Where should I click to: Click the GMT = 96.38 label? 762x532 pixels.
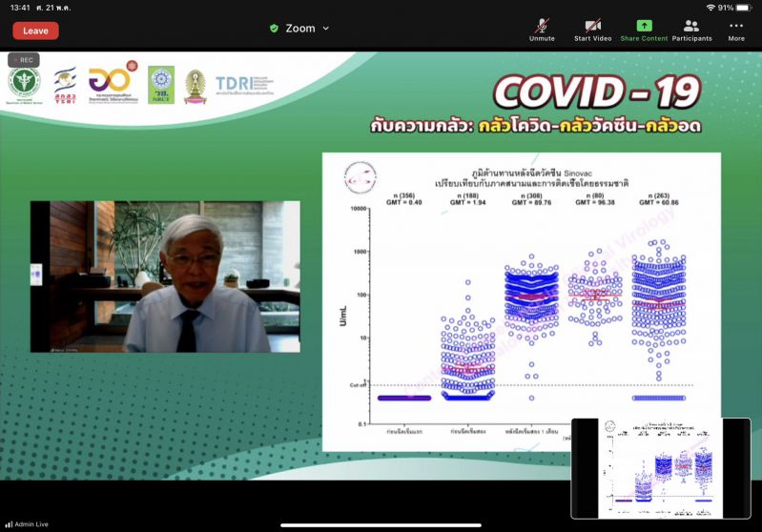click(x=595, y=202)
